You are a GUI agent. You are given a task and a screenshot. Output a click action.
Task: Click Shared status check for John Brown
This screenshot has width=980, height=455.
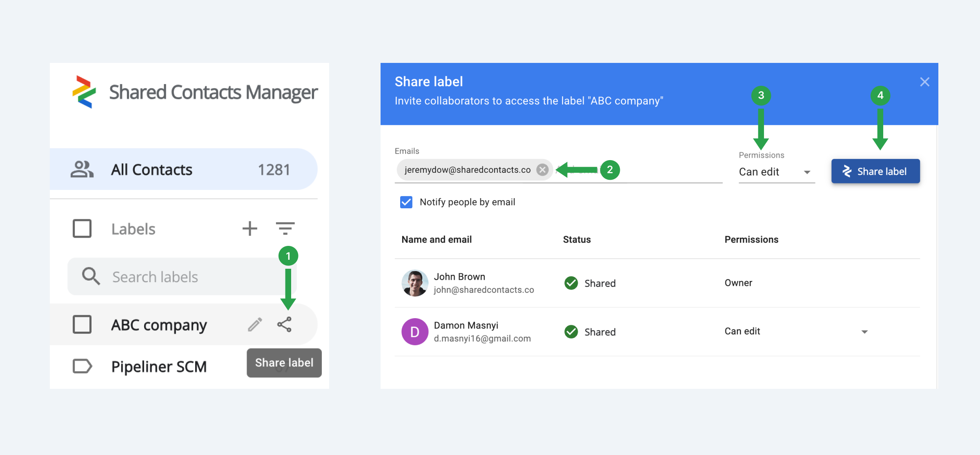pyautogui.click(x=571, y=283)
